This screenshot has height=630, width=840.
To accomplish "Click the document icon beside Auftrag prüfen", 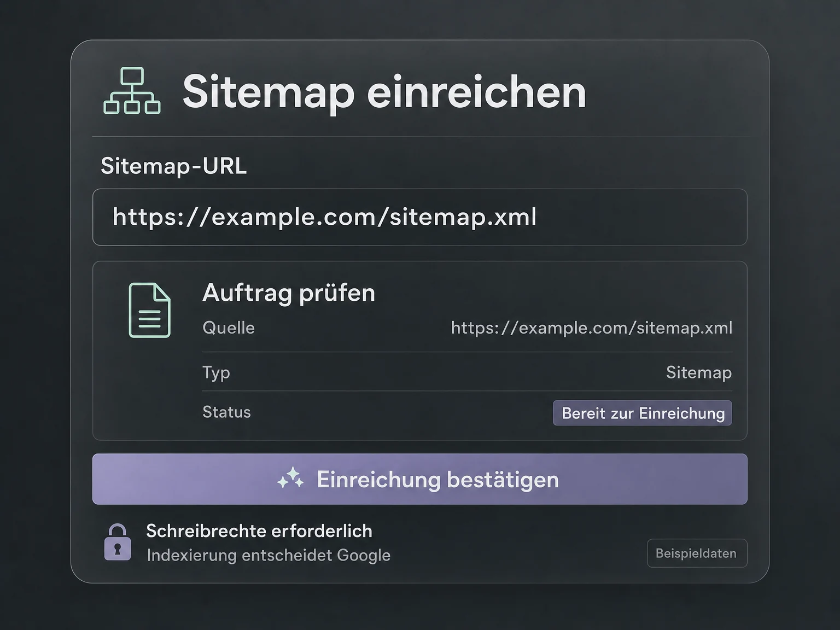I will click(x=149, y=310).
